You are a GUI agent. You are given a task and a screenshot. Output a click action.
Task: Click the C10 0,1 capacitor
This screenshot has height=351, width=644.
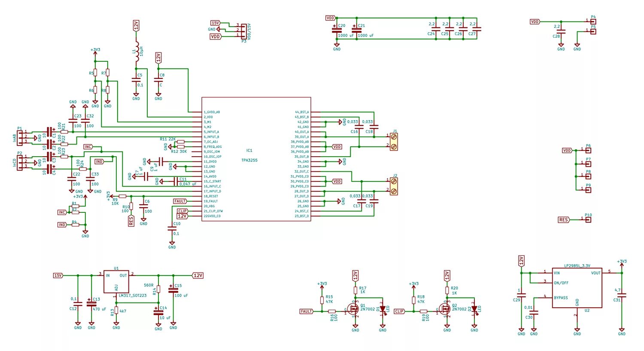click(x=172, y=228)
